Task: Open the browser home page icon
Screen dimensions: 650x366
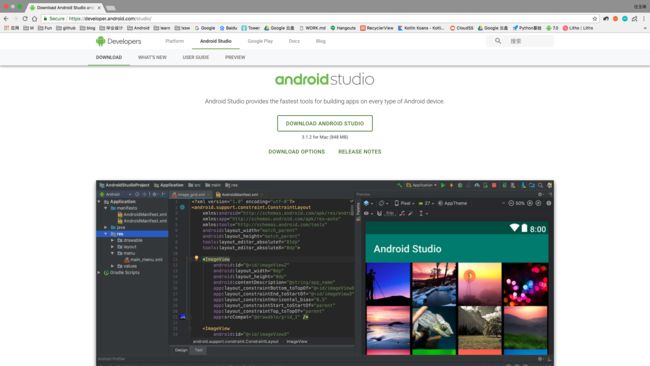Action: [x=34, y=19]
